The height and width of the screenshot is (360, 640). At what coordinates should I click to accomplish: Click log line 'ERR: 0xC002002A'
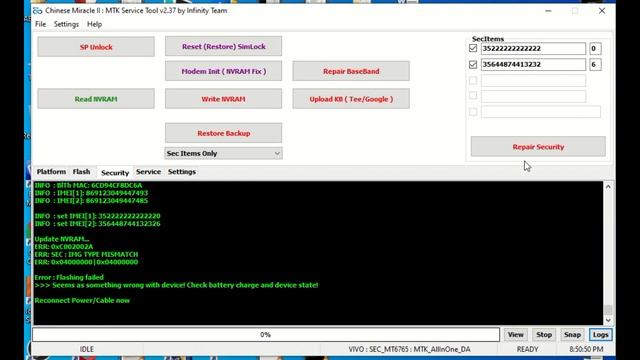[x=64, y=247]
